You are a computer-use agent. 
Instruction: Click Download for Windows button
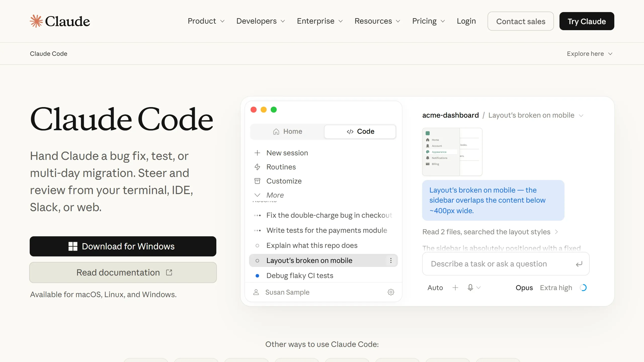[x=123, y=246]
